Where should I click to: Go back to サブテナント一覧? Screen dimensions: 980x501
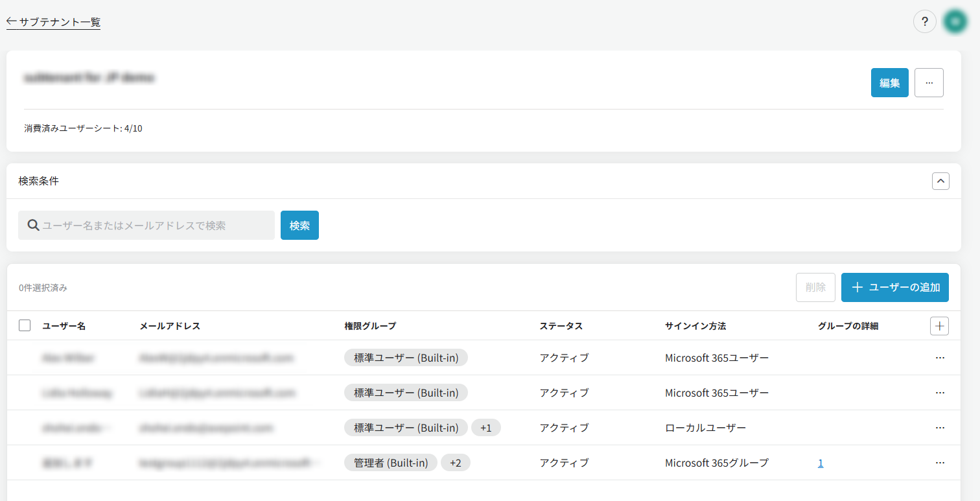(53, 22)
